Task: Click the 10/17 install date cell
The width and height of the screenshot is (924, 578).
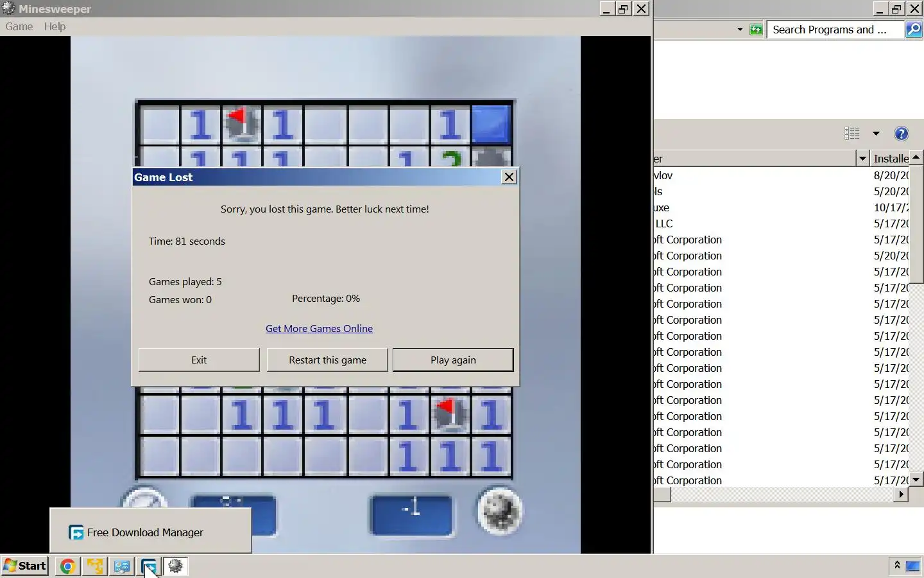Action: tap(891, 207)
